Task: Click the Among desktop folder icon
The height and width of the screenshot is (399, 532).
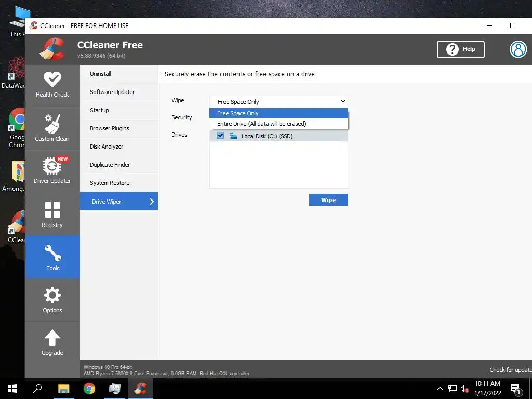Action: [x=14, y=177]
